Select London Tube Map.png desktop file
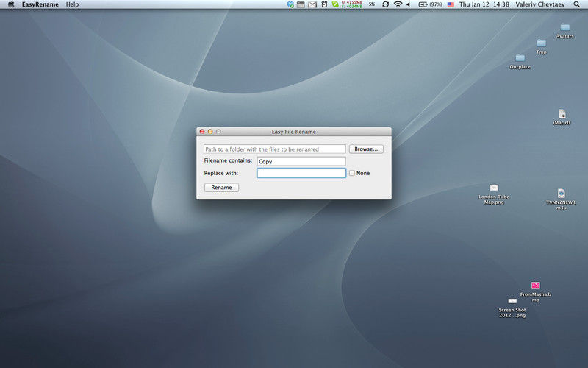 point(494,194)
